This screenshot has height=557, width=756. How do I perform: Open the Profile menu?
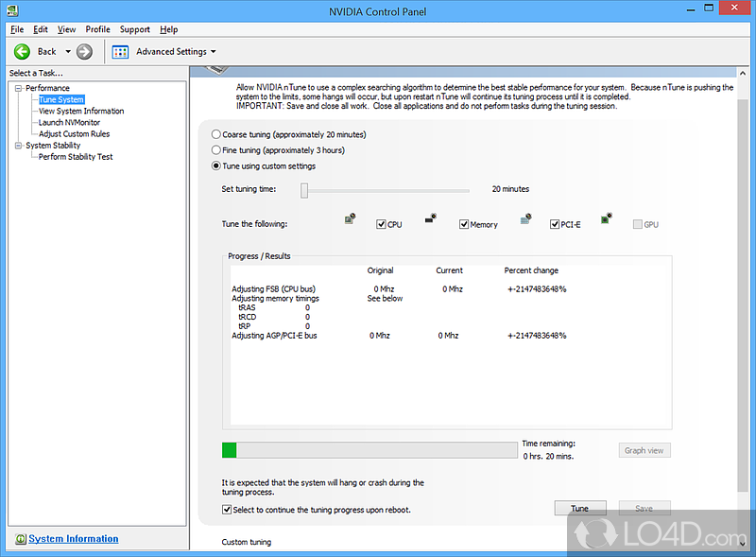(97, 29)
